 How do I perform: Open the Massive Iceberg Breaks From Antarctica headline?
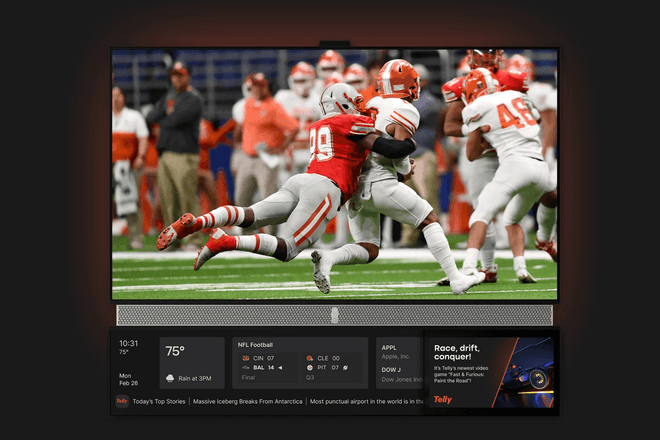tap(247, 401)
